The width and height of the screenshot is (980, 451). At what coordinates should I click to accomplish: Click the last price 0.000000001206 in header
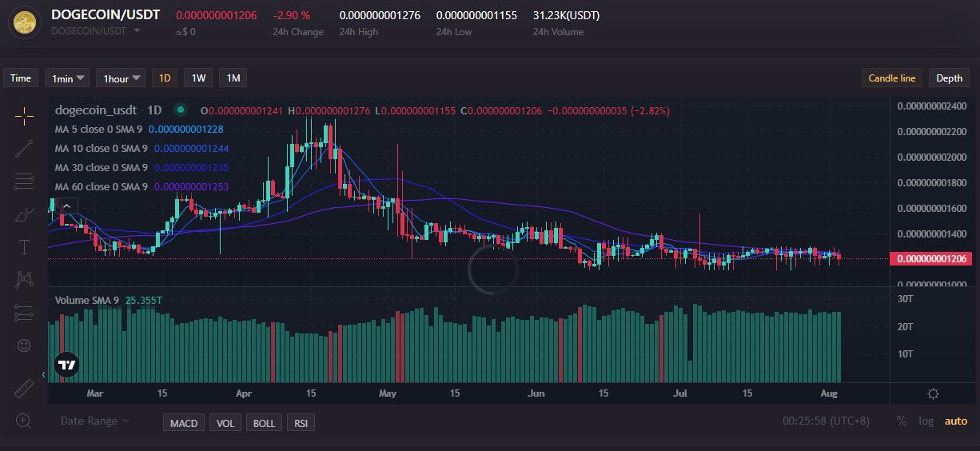click(x=216, y=15)
